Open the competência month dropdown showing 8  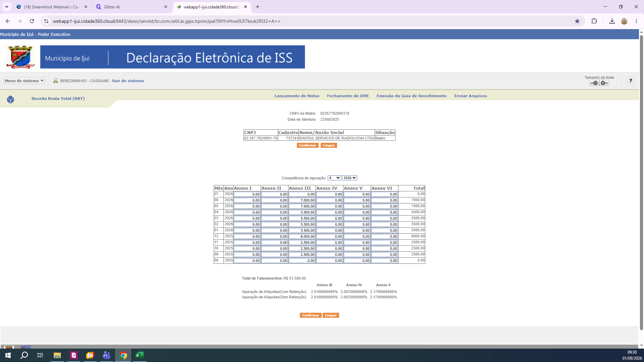point(334,178)
